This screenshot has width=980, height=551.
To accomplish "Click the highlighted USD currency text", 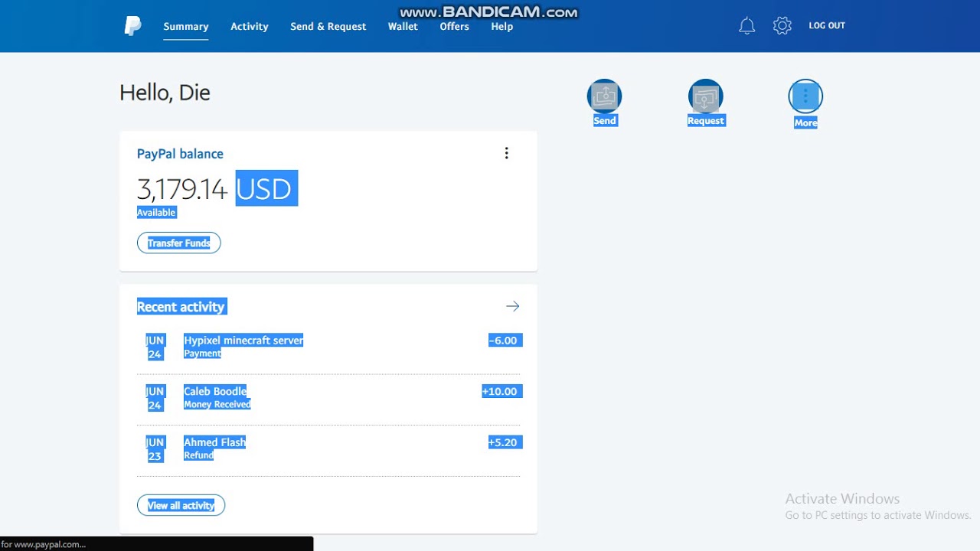I will [264, 189].
